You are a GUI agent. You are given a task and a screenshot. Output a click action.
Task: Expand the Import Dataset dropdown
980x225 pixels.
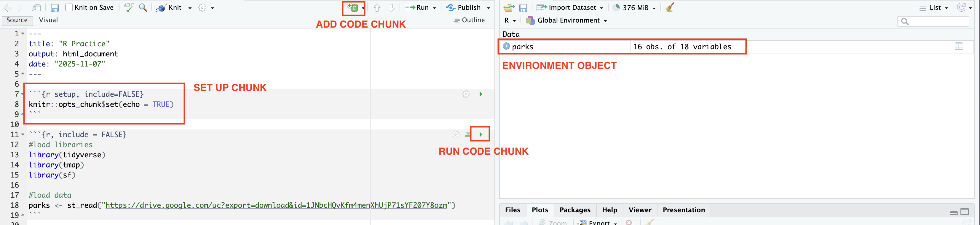pyautogui.click(x=601, y=8)
